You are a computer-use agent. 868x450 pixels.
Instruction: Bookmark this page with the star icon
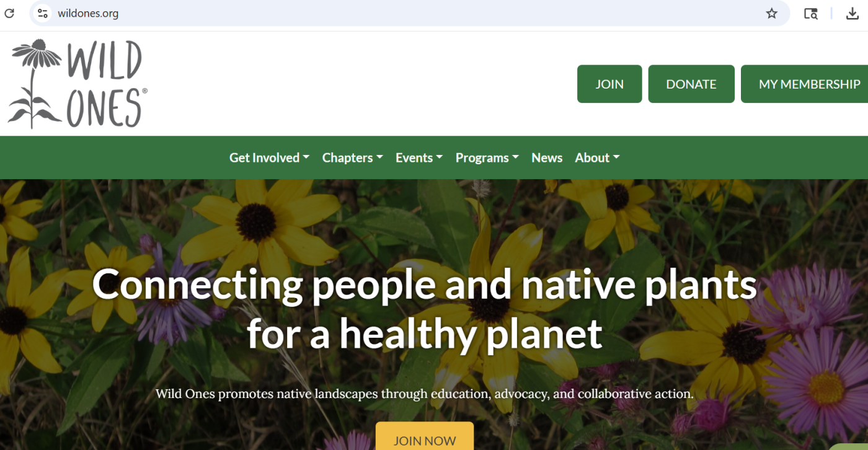click(771, 13)
